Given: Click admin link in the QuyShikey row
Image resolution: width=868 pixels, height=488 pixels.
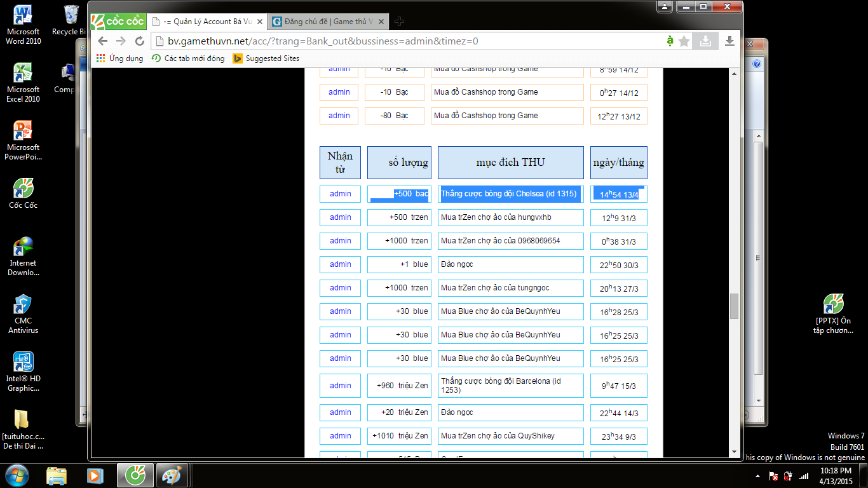Looking at the screenshot, I should 341,436.
